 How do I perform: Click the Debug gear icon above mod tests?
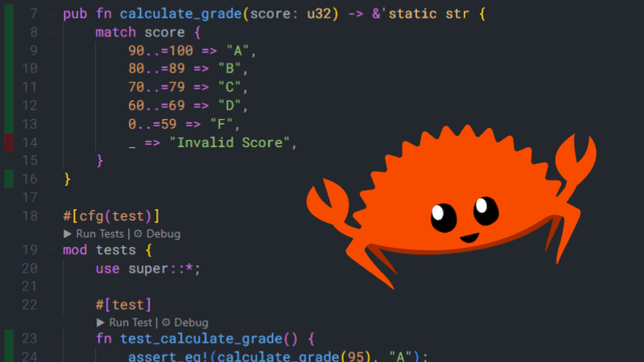138,234
